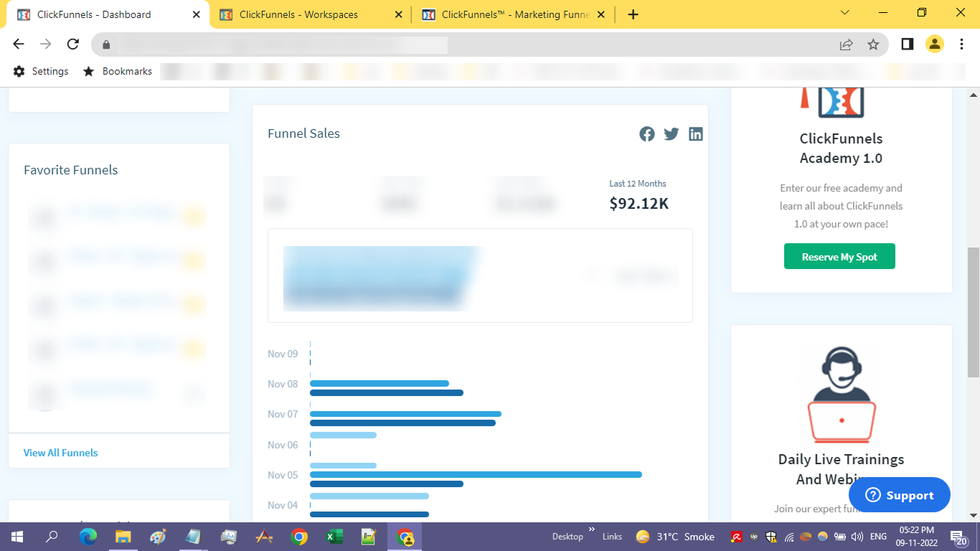This screenshot has height=551, width=980.
Task: Expand the tab search chevron
Action: click(x=845, y=13)
